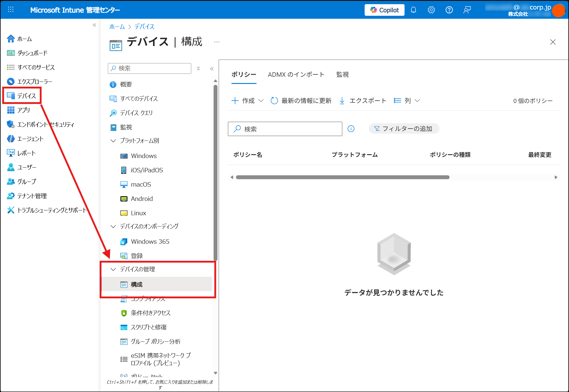Image resolution: width=569 pixels, height=392 pixels.
Task: Switch to the ADMX のインポート tab
Action: (x=296, y=75)
